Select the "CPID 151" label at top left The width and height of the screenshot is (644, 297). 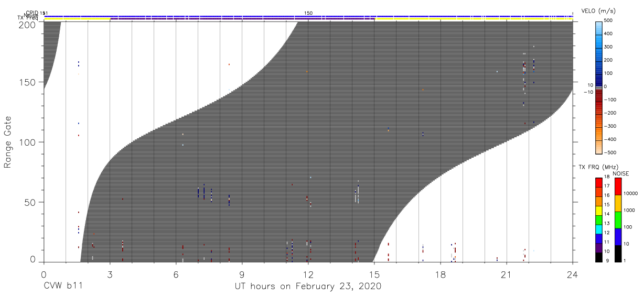37,13
